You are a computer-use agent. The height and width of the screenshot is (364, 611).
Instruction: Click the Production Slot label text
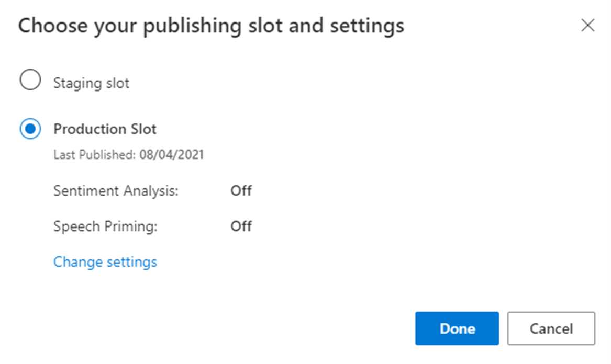coord(105,129)
